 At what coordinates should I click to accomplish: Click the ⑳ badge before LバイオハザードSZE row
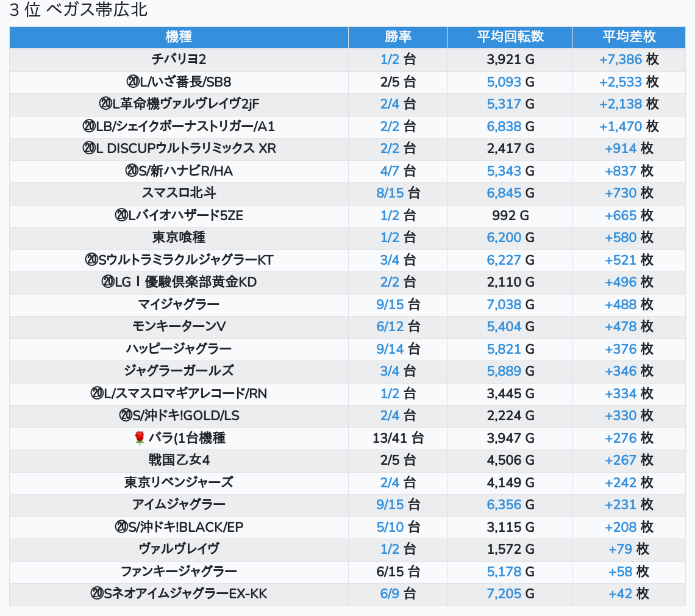[x=121, y=215]
